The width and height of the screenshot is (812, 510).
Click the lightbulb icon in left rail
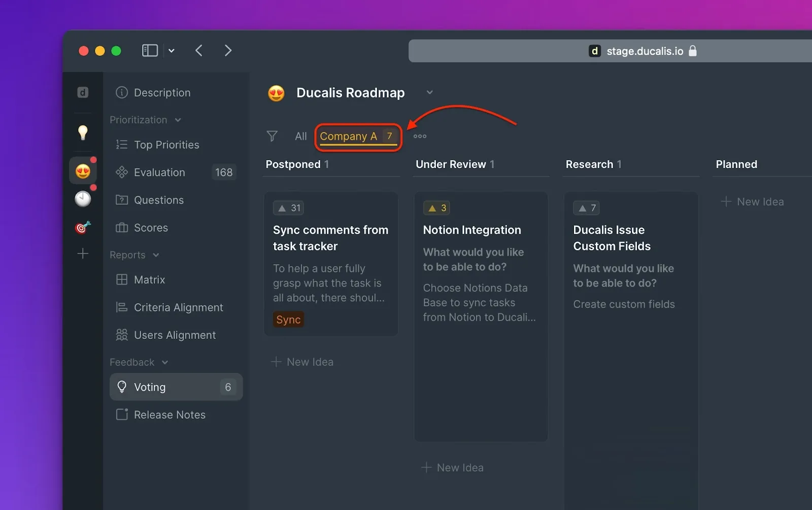click(x=83, y=132)
